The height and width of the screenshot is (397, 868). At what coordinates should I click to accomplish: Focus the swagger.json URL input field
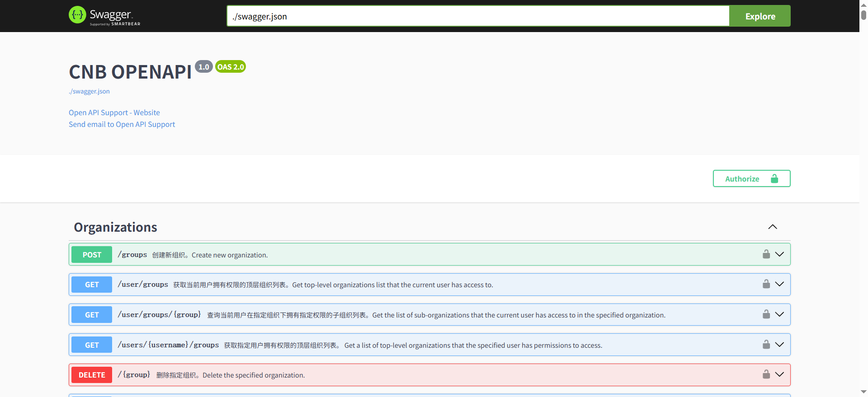[x=477, y=16]
